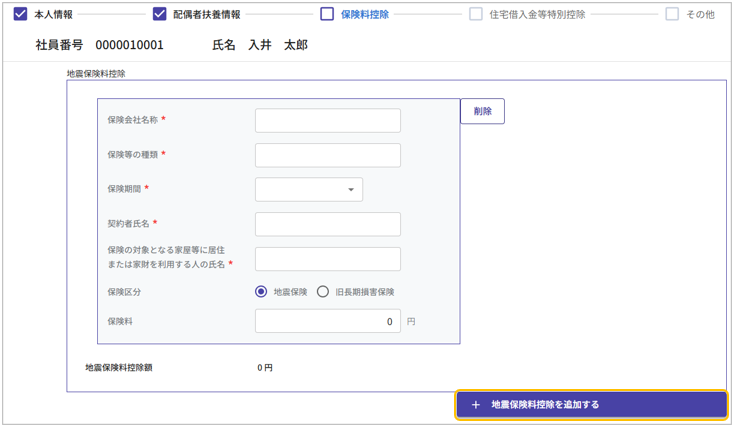Click the 配偶者扶養情報 checked step icon
Screen dimensions: 734x428
(160, 14)
